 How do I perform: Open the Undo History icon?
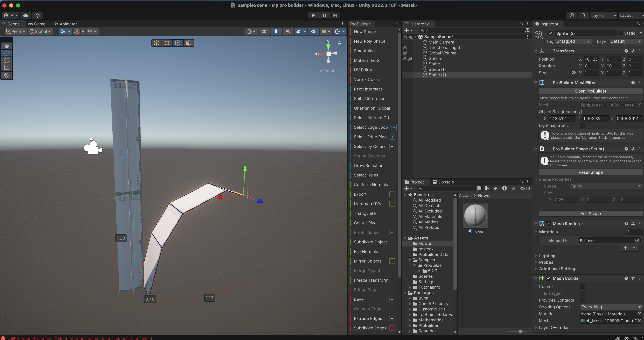pos(571,15)
